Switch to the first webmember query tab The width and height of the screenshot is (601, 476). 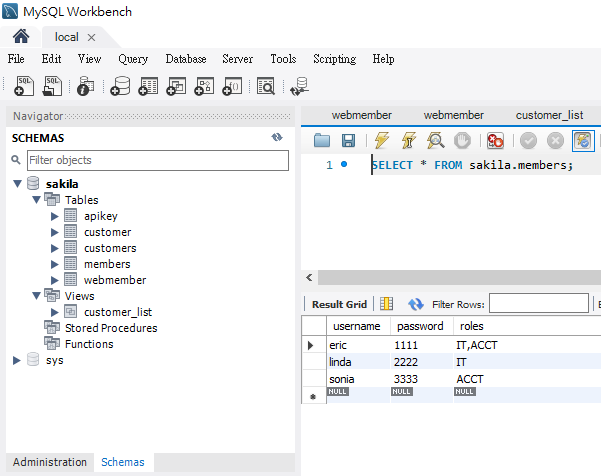[361, 115]
